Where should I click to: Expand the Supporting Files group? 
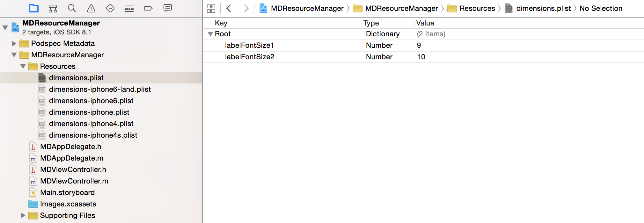(x=23, y=215)
